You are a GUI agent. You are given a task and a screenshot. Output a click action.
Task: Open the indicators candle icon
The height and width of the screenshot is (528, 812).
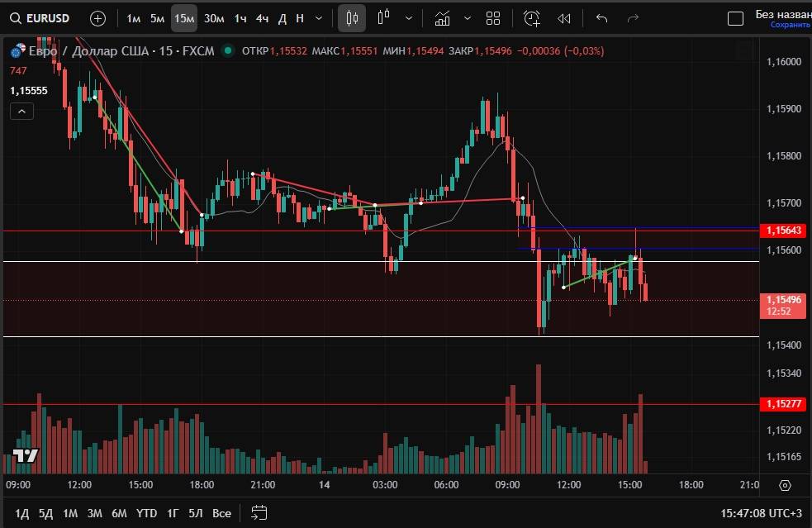tap(383, 18)
